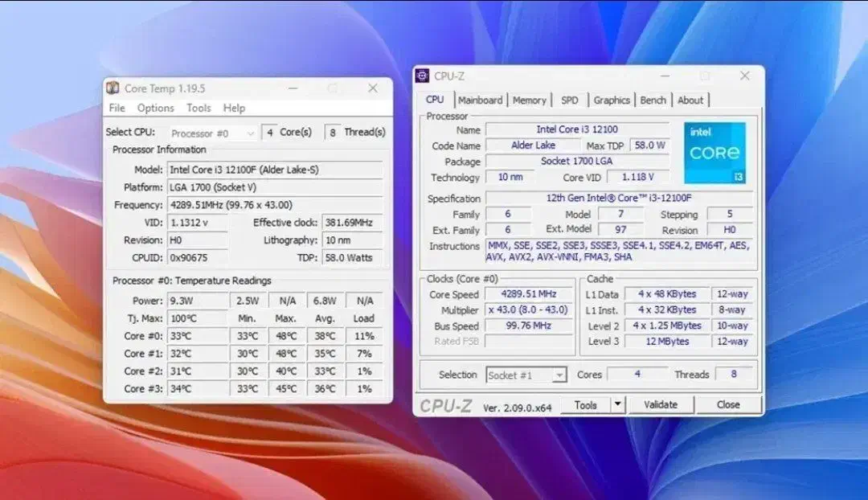Open the Options menu in Core Temp
This screenshot has width=868, height=500.
point(155,108)
